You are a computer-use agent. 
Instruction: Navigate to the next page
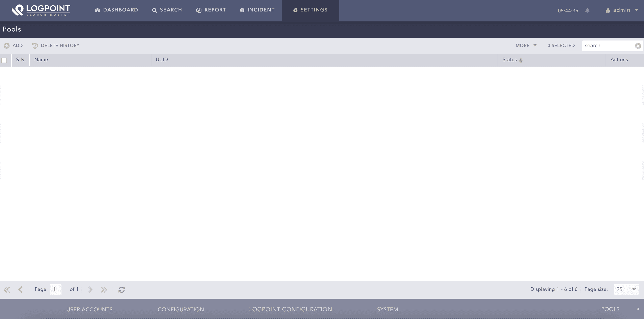90,289
